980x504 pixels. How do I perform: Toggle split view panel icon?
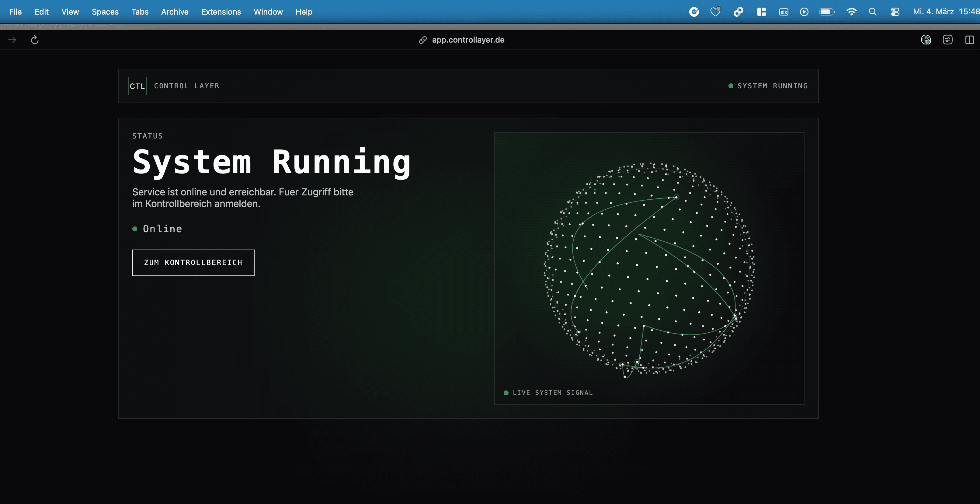(x=969, y=40)
